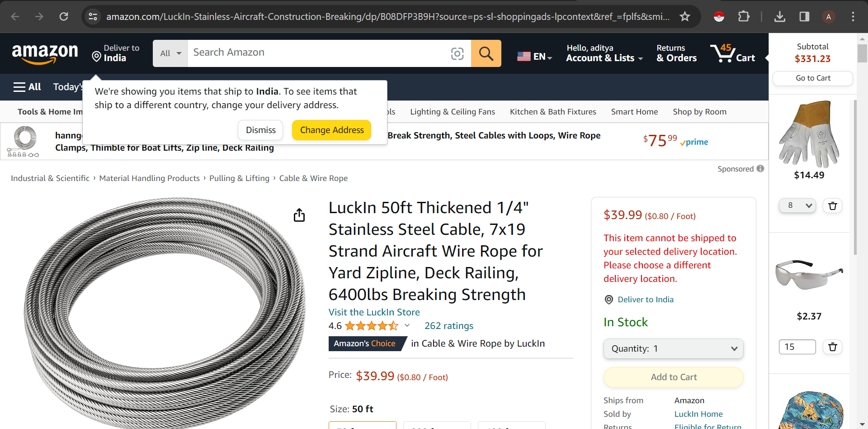Viewport: 868px width, 429px height.
Task: Visit the LuckIn Store link
Action: point(374,312)
